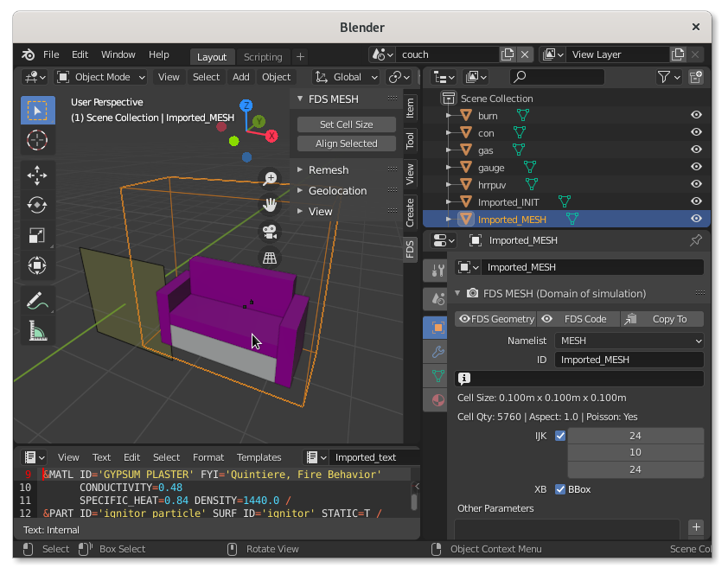This screenshot has height=574, width=728.
Task: Pin the properties editor context
Action: coord(695,240)
